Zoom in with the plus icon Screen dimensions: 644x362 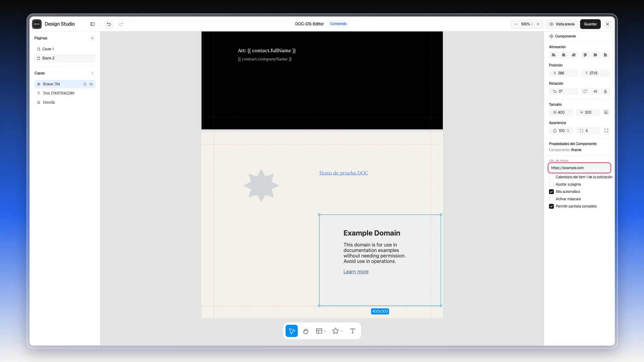pyautogui.click(x=538, y=24)
